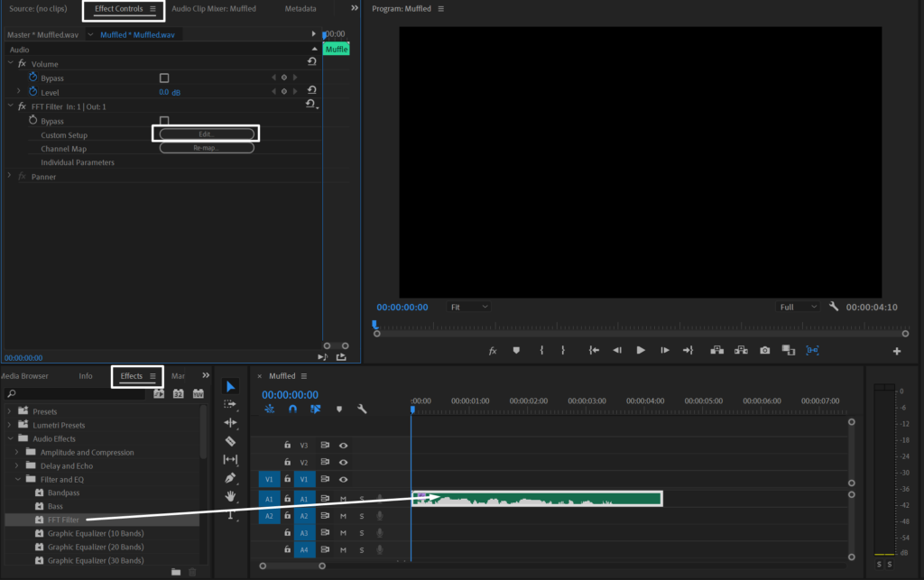Open the Fit zoom level dropdown
This screenshot has height=580, width=924.
click(469, 307)
